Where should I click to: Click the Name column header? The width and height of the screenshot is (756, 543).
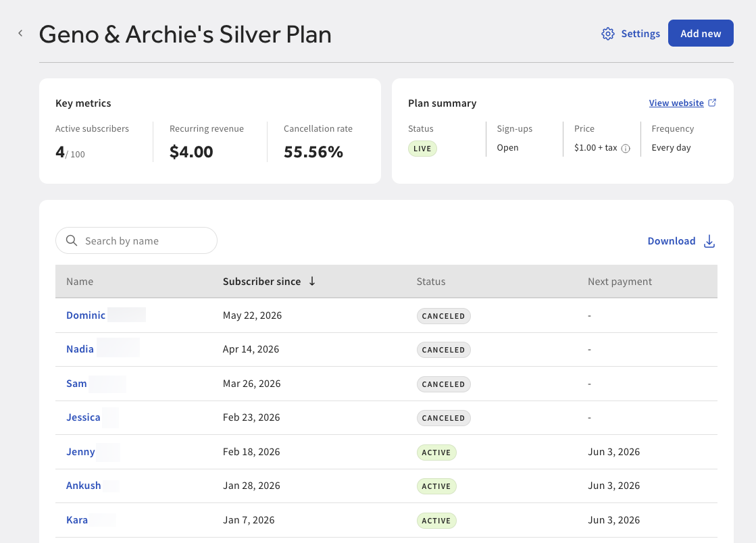[x=80, y=282]
